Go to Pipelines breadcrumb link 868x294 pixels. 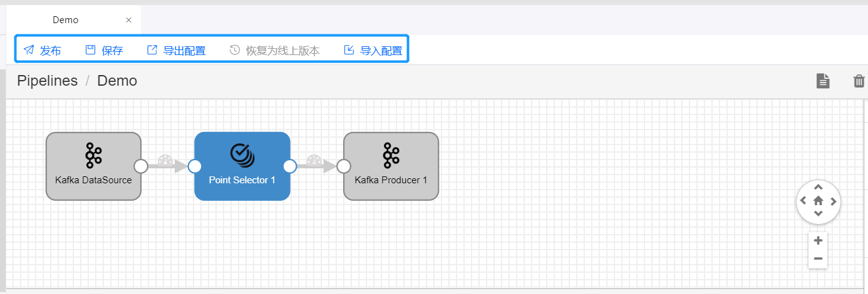[48, 81]
